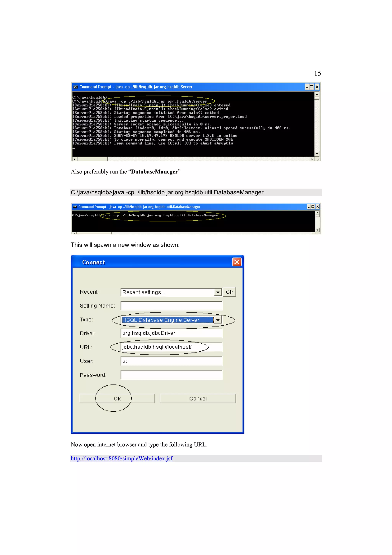Click the Password input field

[x=171, y=375]
